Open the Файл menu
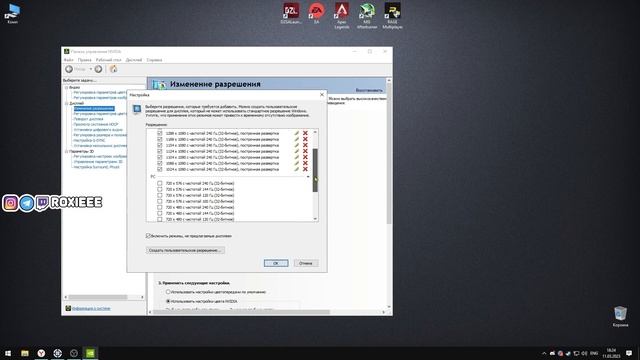 click(68, 60)
